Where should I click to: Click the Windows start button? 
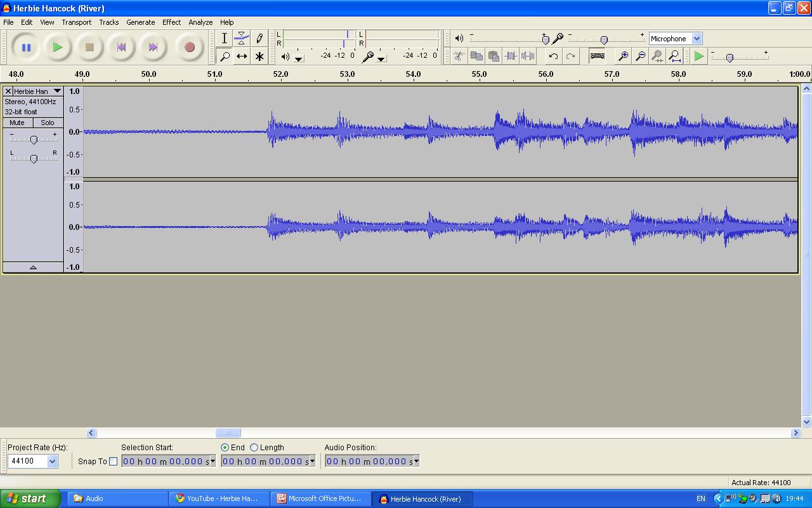(x=30, y=498)
